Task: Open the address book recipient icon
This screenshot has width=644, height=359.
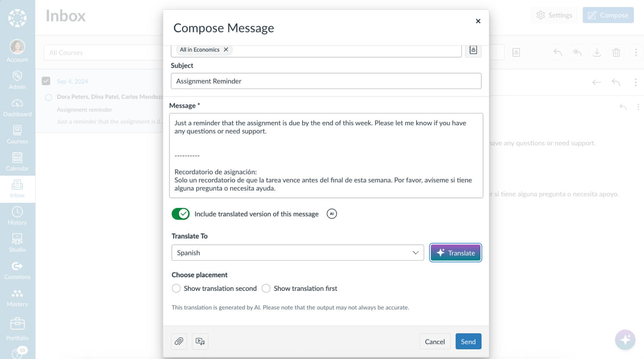Action: coord(473,50)
